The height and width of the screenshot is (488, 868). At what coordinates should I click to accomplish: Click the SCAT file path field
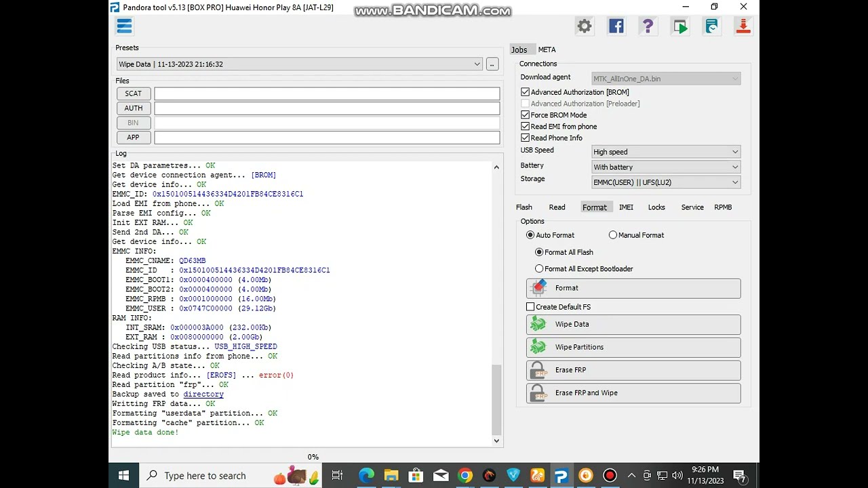(x=327, y=94)
